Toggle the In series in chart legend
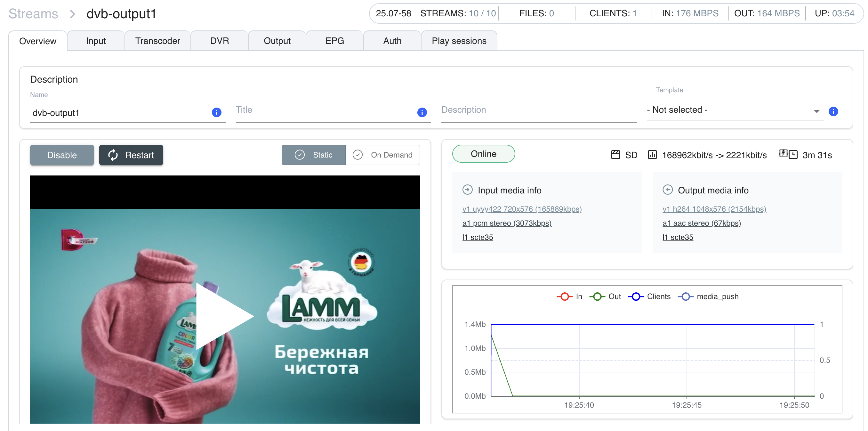Screen dimensions: 868x431 [569, 297]
